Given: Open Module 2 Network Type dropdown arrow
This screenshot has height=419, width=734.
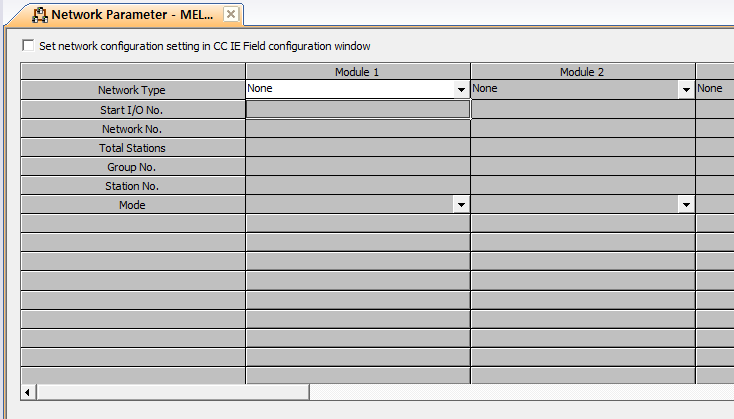Looking at the screenshot, I should coord(686,89).
